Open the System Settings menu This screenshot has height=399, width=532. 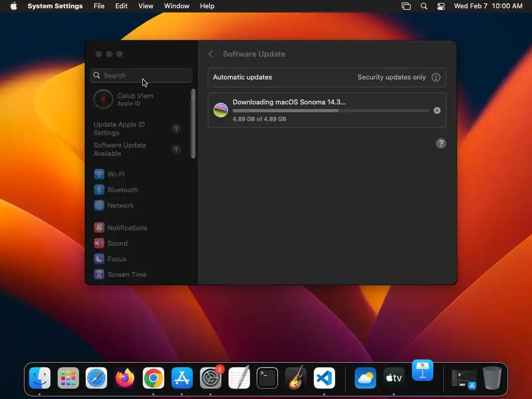(x=55, y=6)
